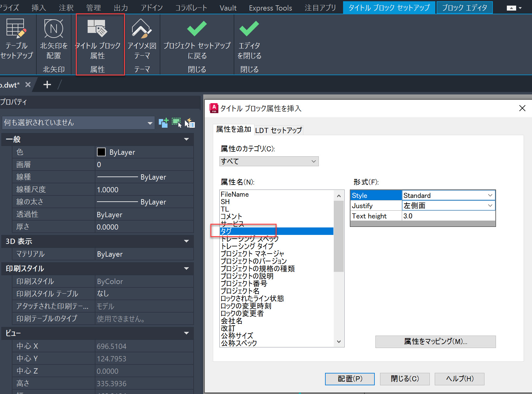Collapse the 一般 section in Properties
The image size is (532, 394).
click(186, 139)
